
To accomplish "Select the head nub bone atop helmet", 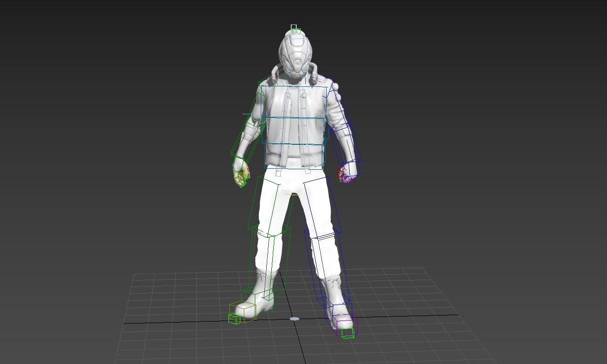I will 295,29.
